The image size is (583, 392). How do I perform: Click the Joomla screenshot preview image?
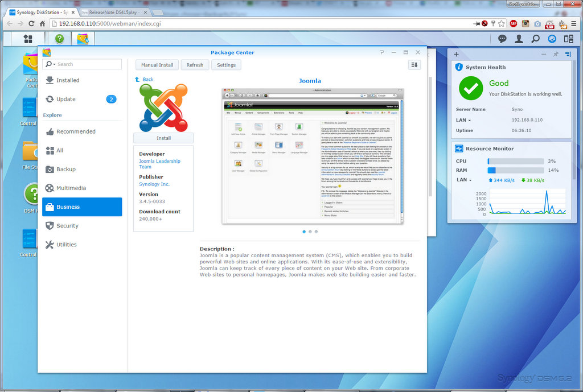[x=313, y=156]
